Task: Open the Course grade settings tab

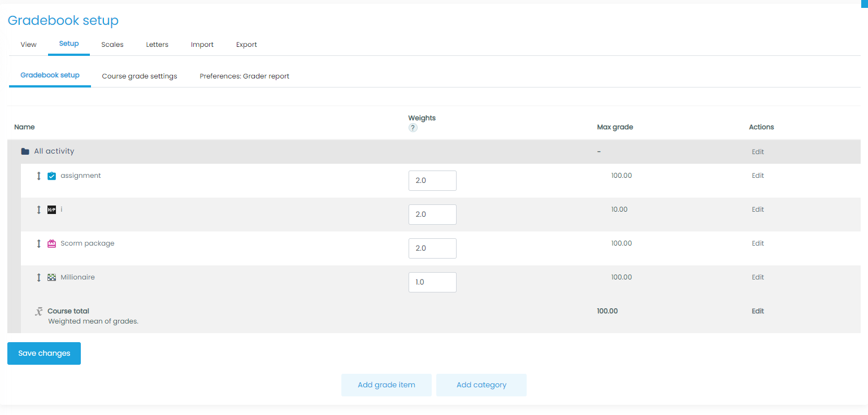Action: pyautogui.click(x=140, y=76)
